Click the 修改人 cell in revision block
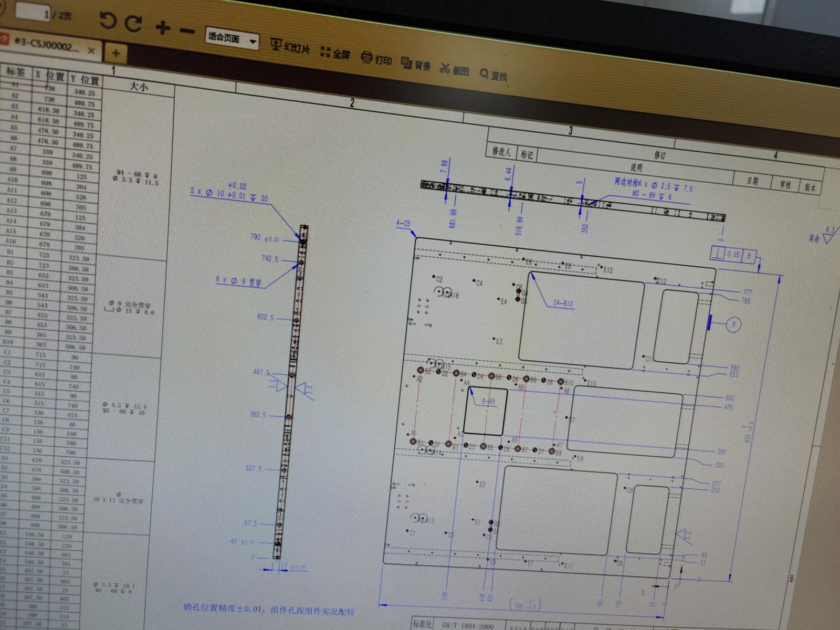840x630 pixels. point(501,151)
